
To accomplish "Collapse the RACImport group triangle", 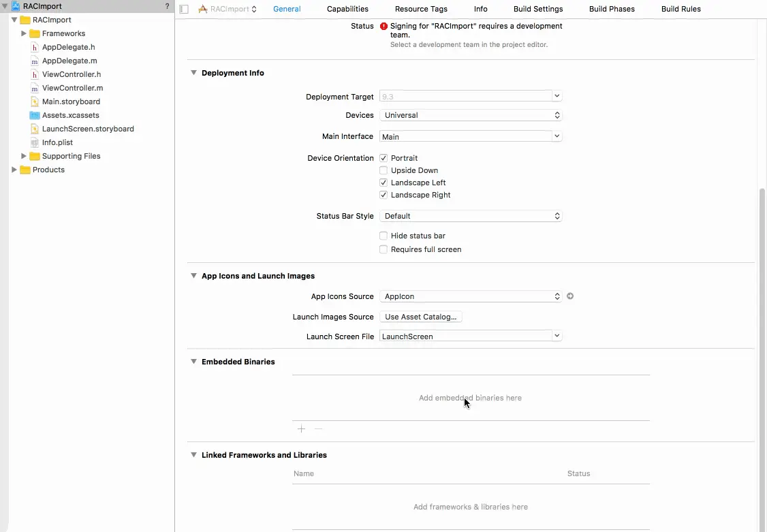I will pos(14,20).
